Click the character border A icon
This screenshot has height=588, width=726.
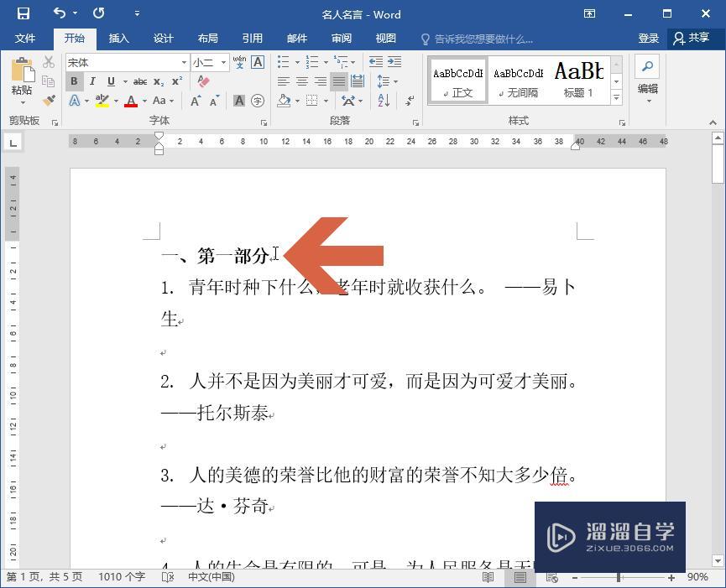(258, 62)
